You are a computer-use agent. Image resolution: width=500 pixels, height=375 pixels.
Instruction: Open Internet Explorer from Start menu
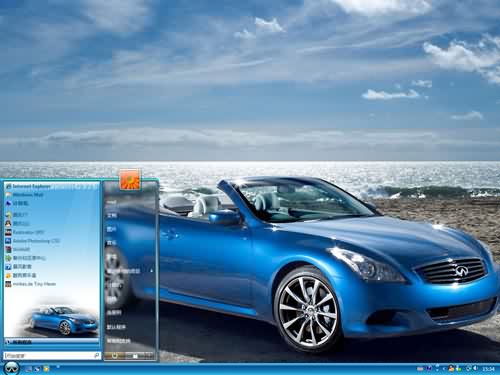52,186
